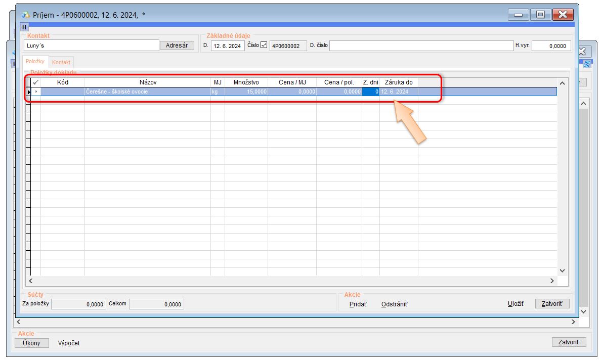
Task: Click the checkmark column header in the items grid
Action: point(35,82)
